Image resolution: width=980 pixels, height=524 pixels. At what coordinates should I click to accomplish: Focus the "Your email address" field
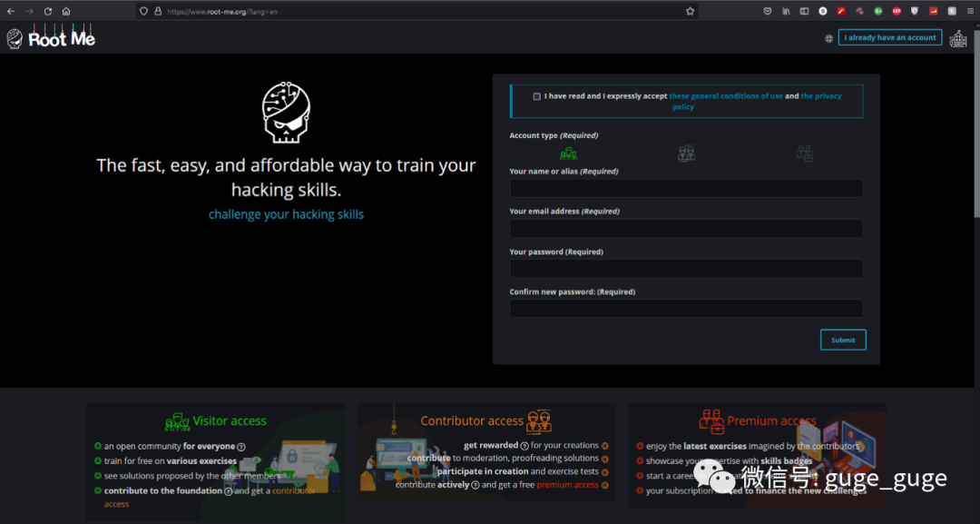[686, 228]
